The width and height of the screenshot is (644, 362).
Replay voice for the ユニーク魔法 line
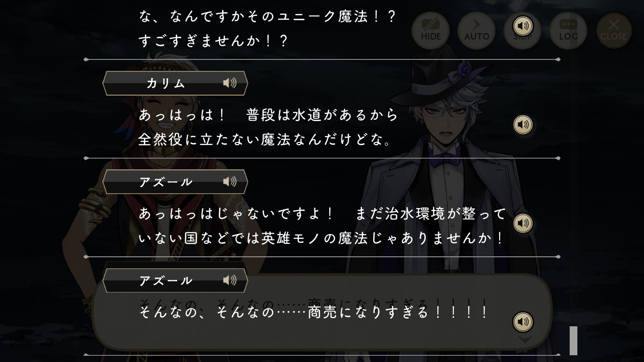(523, 26)
